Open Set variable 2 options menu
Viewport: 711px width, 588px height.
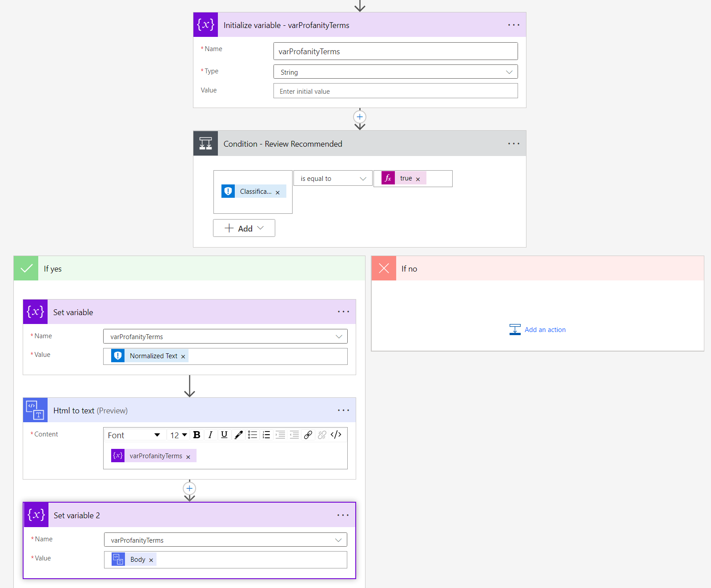tap(343, 515)
